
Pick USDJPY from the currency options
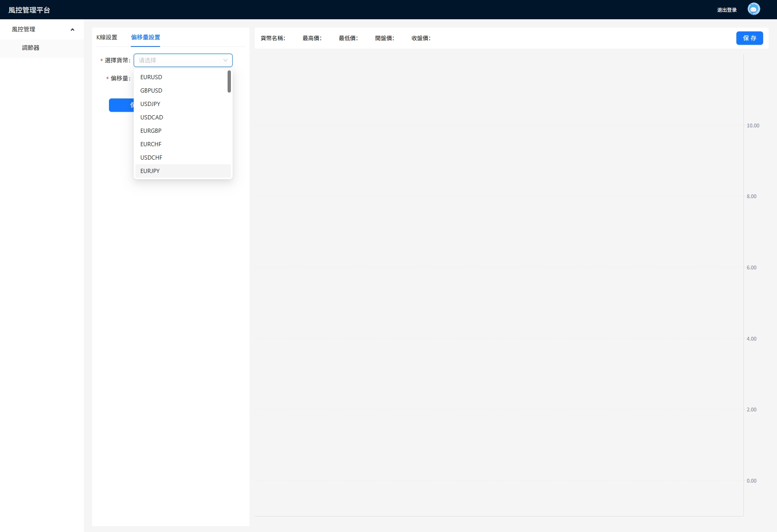tap(150, 104)
